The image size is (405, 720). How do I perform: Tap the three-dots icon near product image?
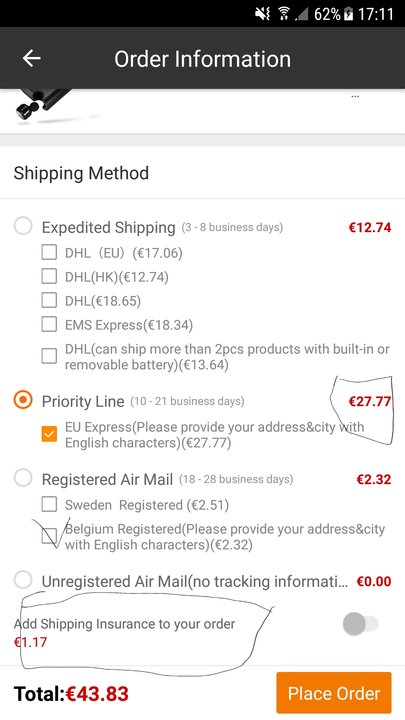coord(355,97)
